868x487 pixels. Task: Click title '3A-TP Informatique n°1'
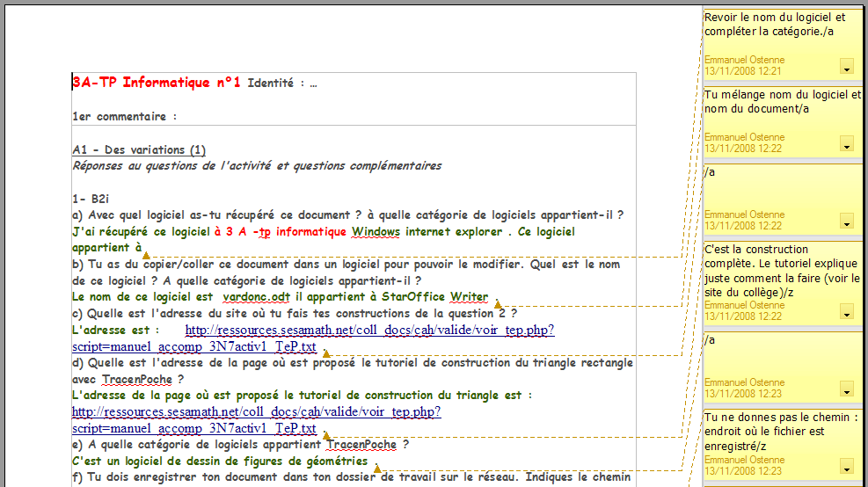tap(157, 83)
